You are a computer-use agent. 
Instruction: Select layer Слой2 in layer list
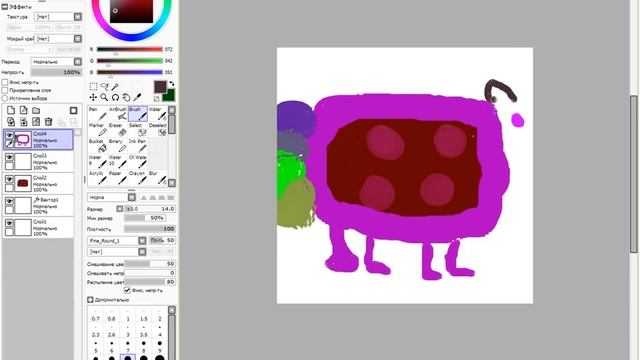click(38, 184)
